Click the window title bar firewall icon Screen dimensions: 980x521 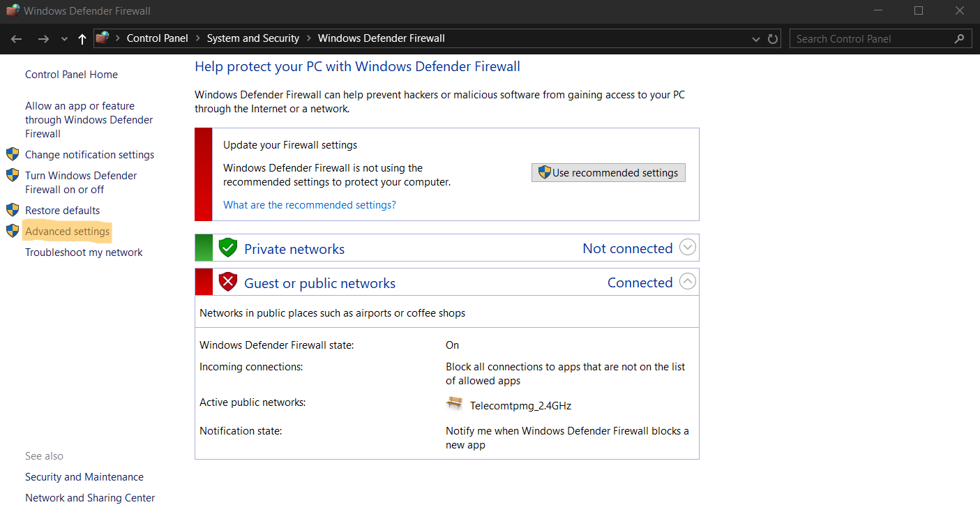pyautogui.click(x=13, y=10)
